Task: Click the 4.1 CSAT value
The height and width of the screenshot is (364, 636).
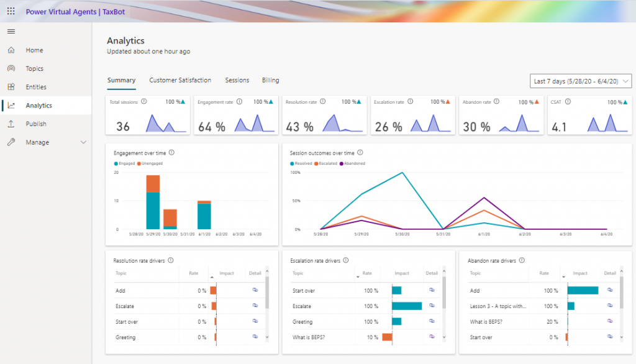Action: (x=559, y=127)
